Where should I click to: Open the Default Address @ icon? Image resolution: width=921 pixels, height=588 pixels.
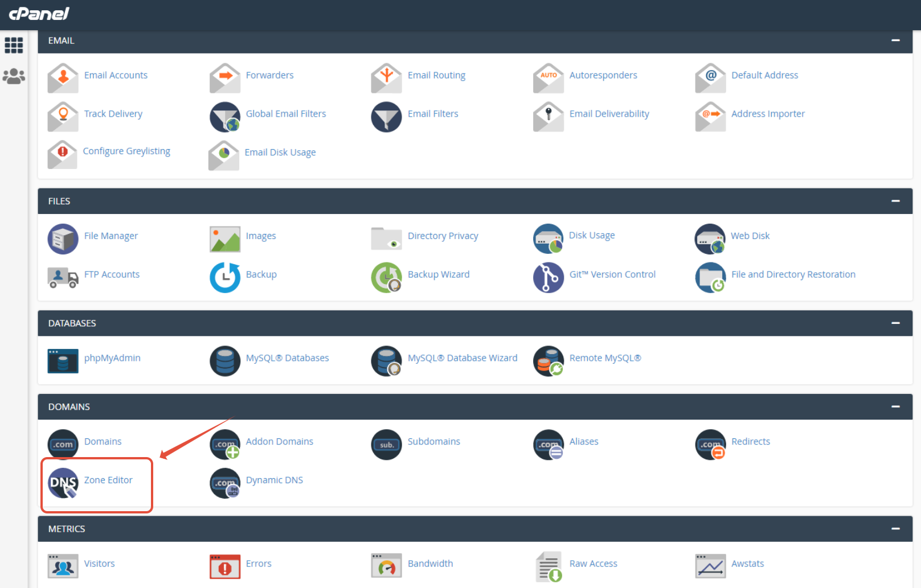click(x=710, y=77)
